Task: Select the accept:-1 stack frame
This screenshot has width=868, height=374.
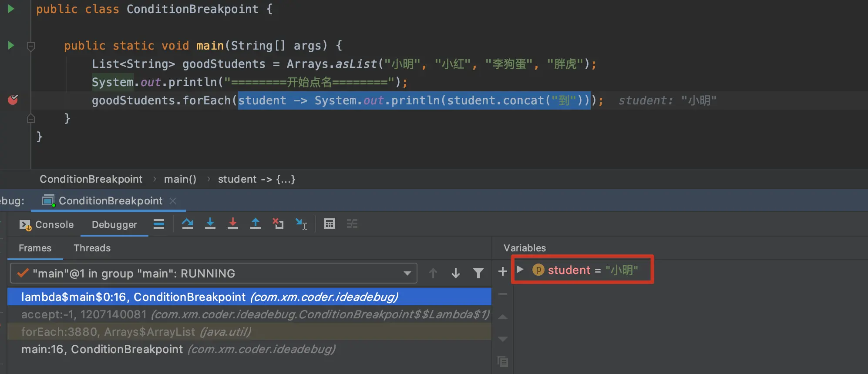Action: click(249, 314)
